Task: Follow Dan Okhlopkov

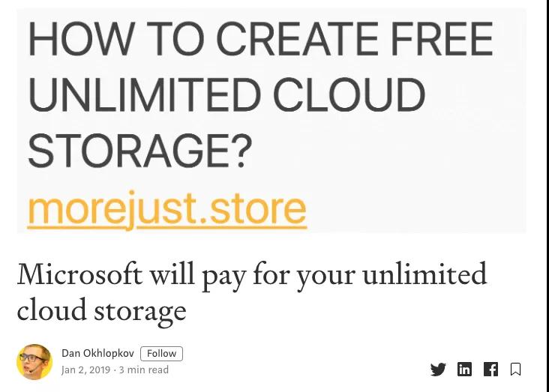Action: tap(161, 354)
